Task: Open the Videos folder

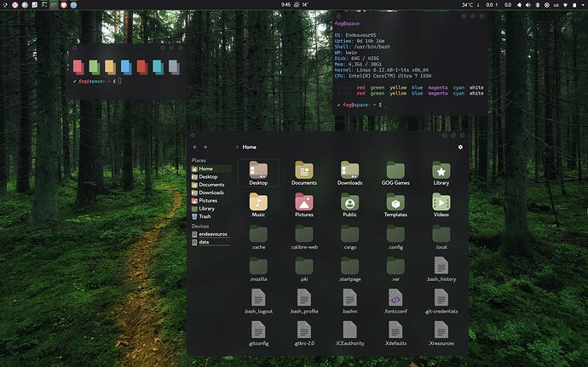Action: (441, 204)
